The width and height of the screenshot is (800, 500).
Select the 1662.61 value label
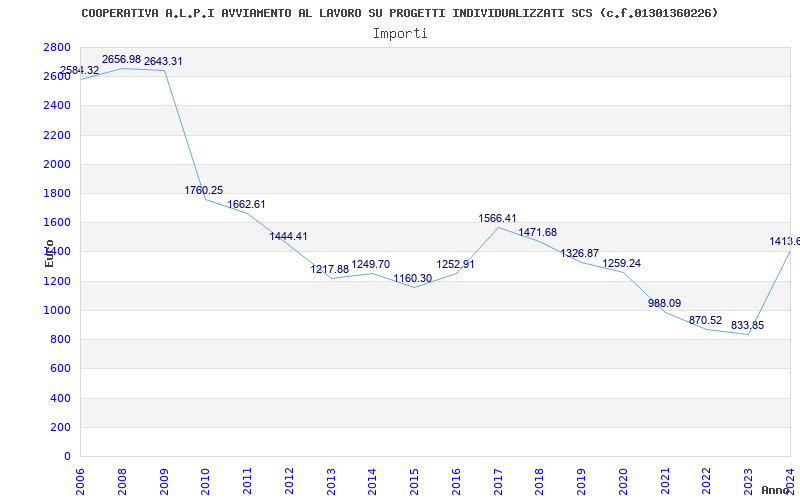point(246,204)
